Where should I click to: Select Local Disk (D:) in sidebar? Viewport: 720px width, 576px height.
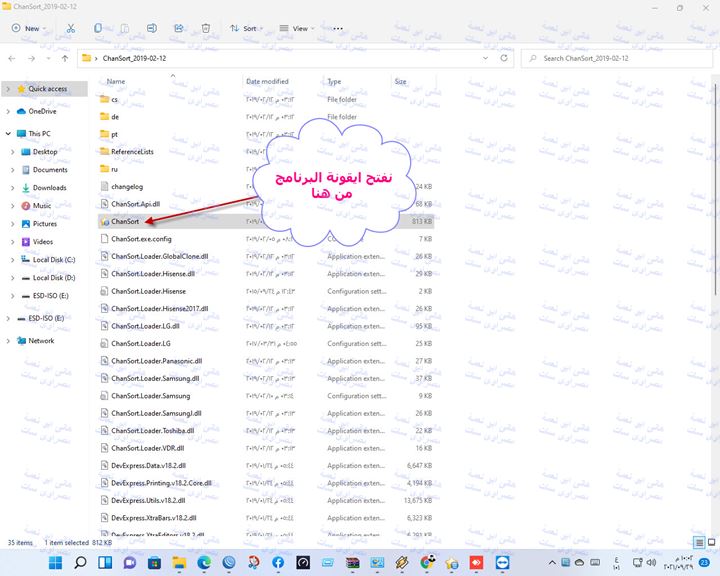(x=54, y=277)
